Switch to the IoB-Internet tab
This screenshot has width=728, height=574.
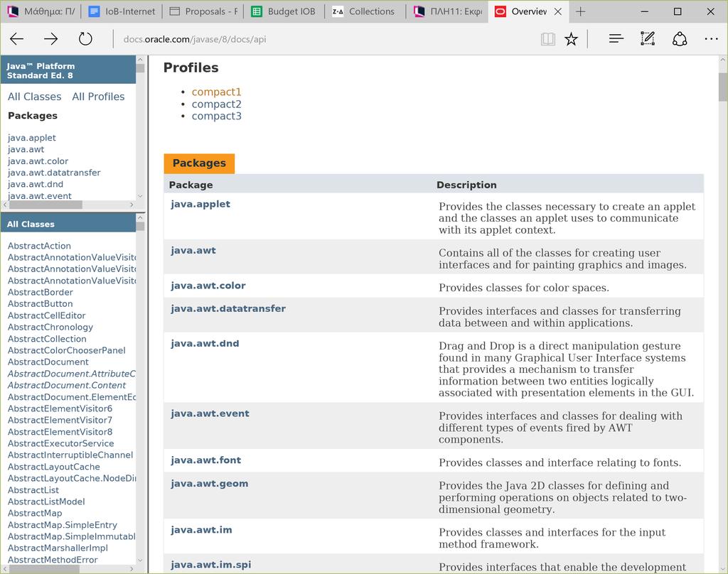122,11
